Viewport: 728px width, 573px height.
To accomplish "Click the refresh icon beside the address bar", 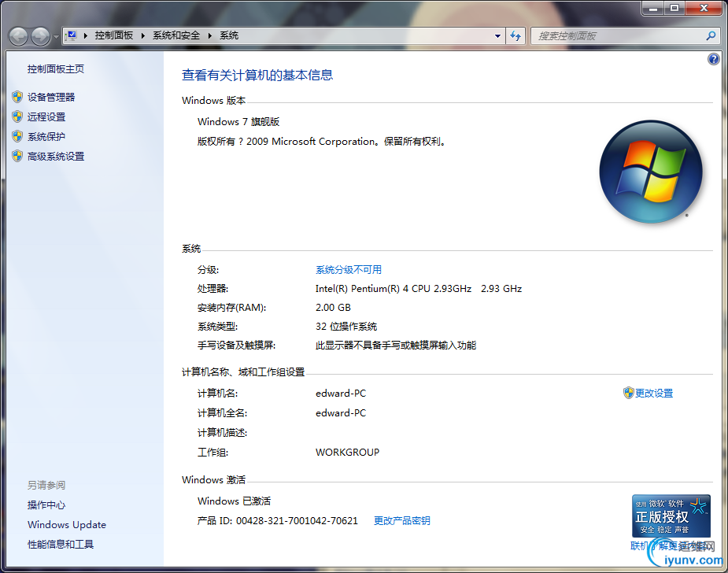I will pos(516,35).
